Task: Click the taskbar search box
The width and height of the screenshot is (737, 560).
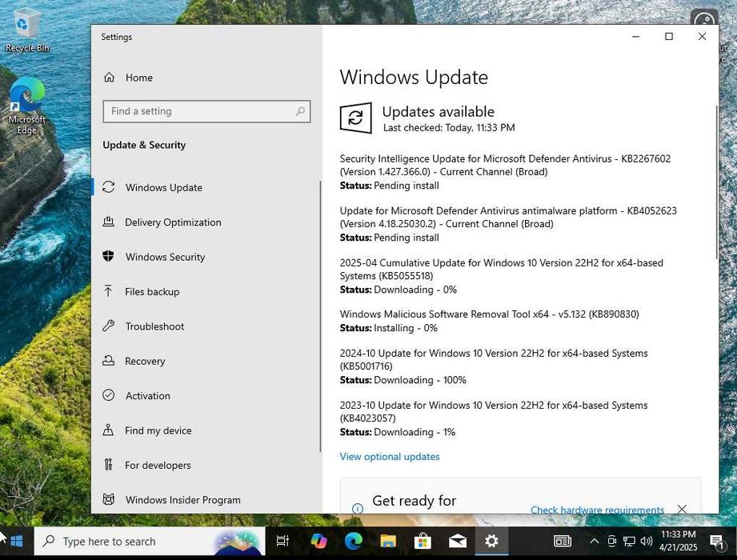Action: [150, 542]
